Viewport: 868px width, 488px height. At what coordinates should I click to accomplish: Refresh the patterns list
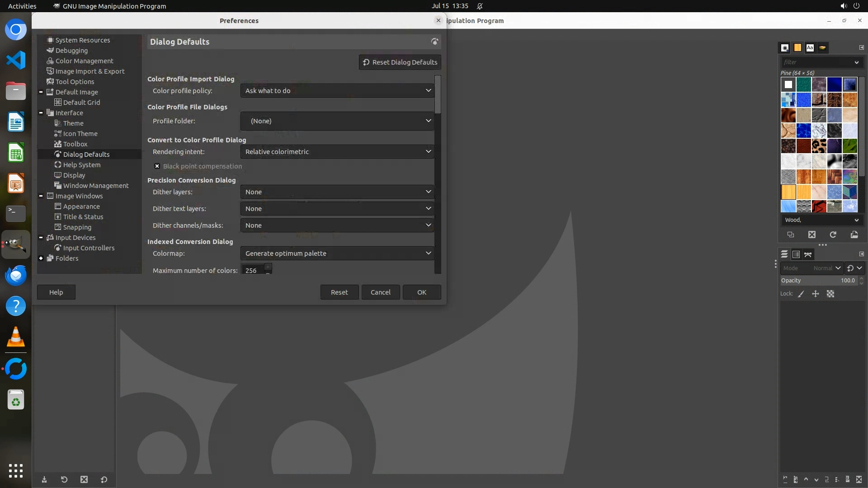[x=833, y=235]
